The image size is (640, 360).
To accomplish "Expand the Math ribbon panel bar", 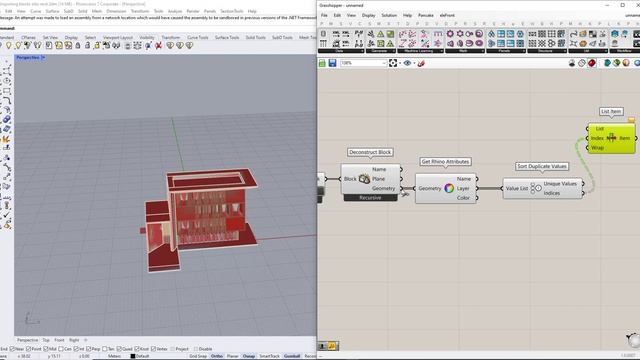I will (464, 51).
